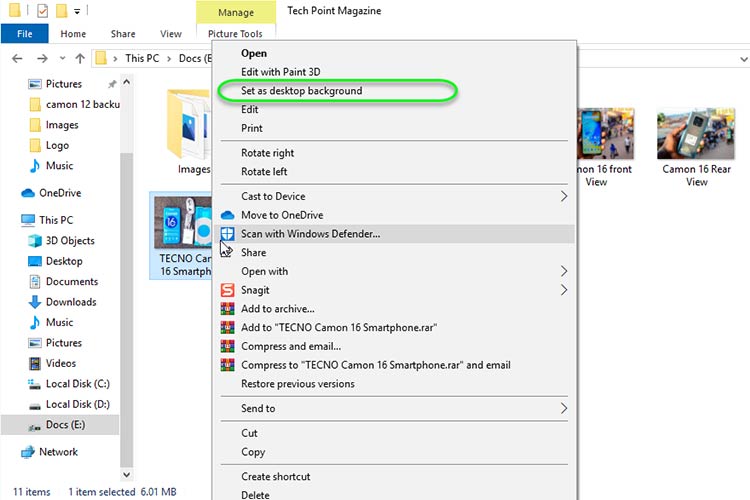
Task: Click the Local Disk (C:) drive icon
Action: tap(34, 384)
